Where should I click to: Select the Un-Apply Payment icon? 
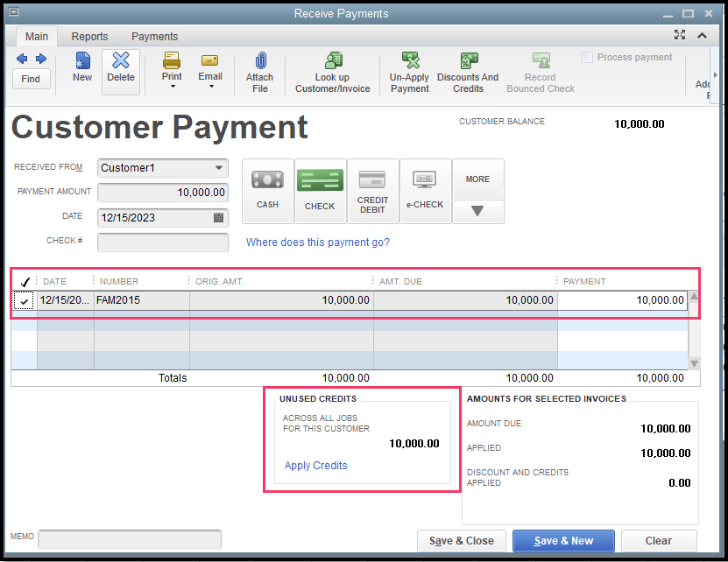coord(409,70)
